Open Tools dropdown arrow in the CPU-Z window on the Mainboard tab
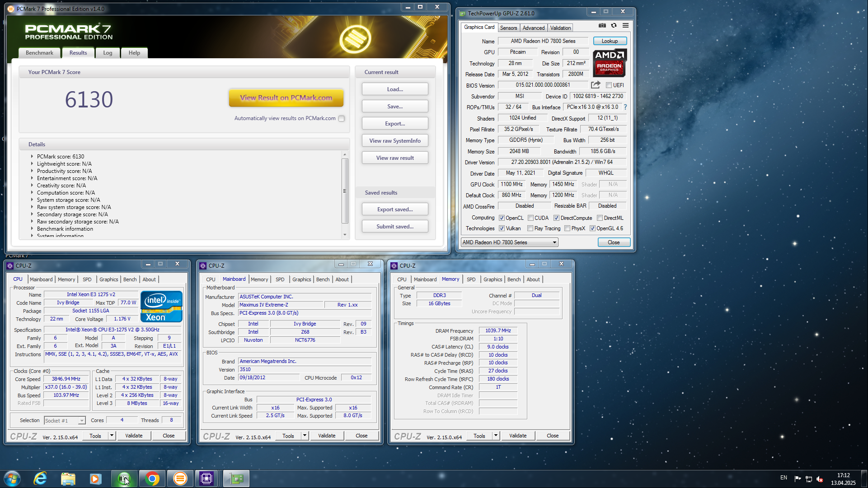 (305, 436)
